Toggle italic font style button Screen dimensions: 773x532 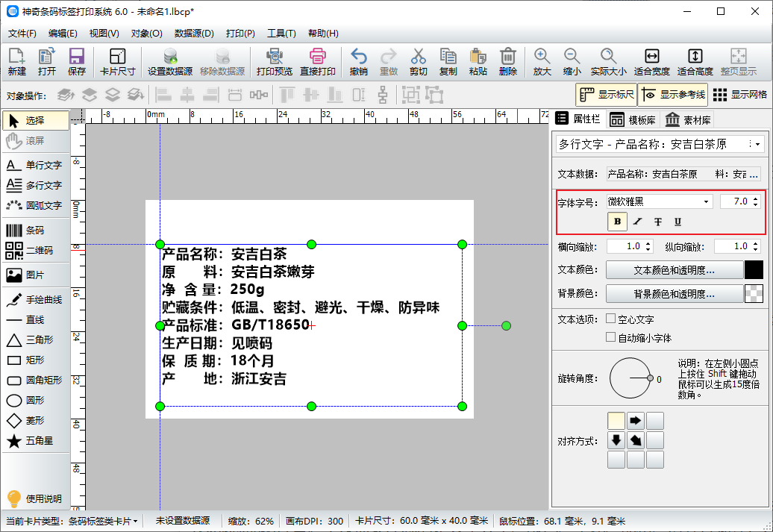pos(638,222)
